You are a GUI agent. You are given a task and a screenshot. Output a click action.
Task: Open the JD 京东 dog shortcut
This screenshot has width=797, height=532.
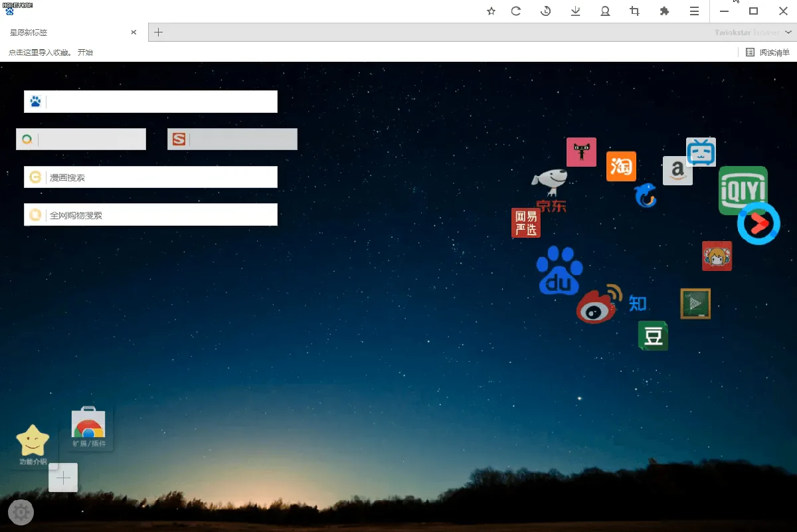pos(551,191)
